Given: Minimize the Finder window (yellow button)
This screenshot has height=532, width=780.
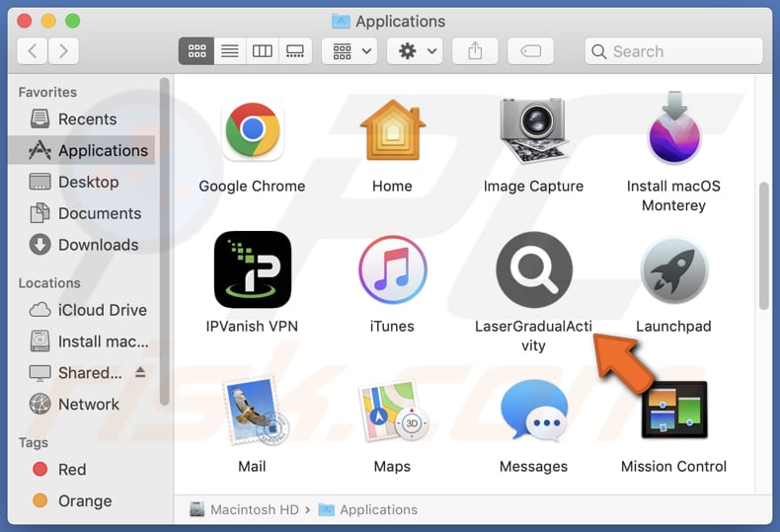Looking at the screenshot, I should [48, 21].
